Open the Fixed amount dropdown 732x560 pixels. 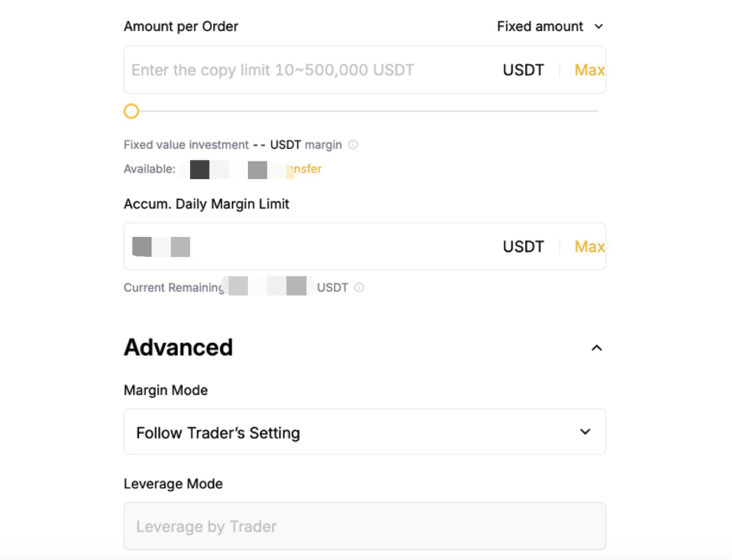click(x=540, y=27)
